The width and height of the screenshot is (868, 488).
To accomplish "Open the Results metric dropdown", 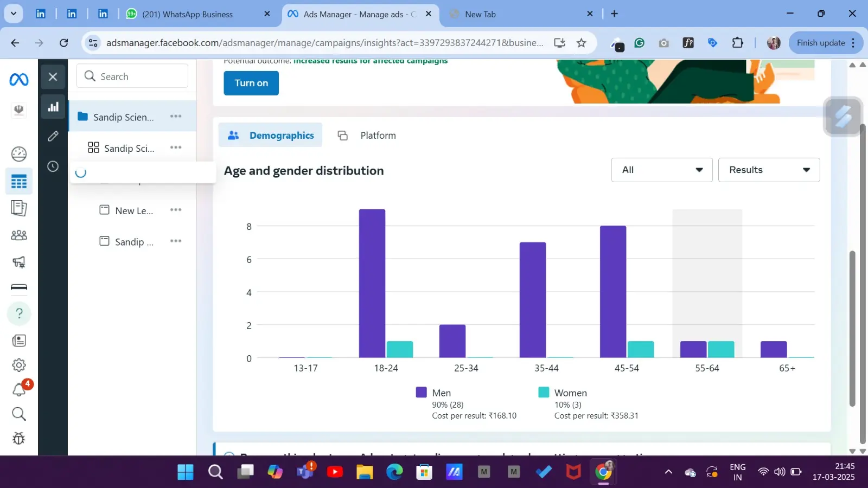I will (x=768, y=170).
